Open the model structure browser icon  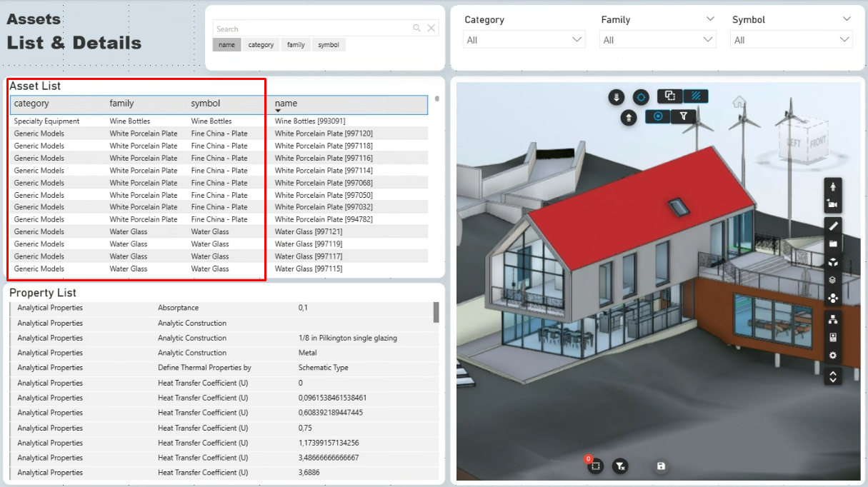(x=832, y=318)
